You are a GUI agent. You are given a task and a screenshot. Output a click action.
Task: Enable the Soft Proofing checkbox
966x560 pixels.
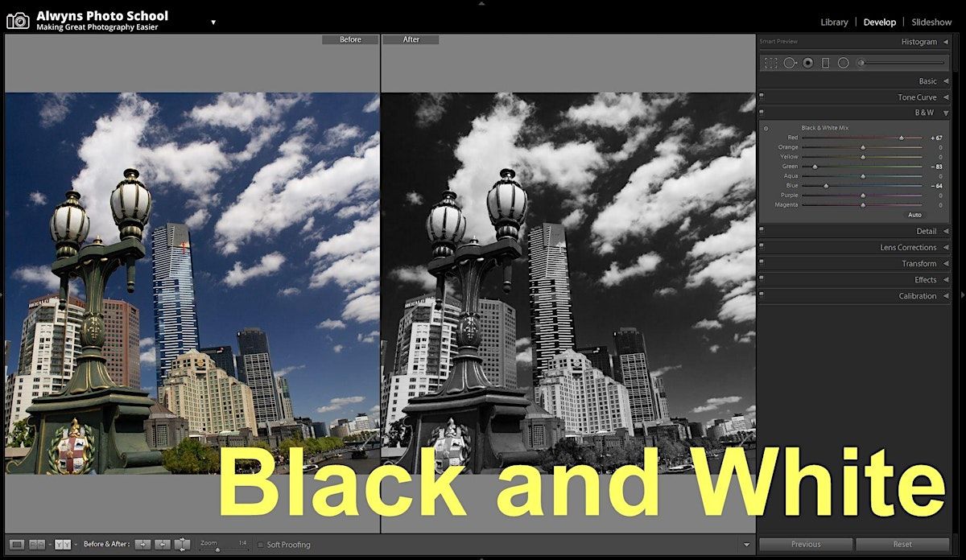(x=261, y=545)
